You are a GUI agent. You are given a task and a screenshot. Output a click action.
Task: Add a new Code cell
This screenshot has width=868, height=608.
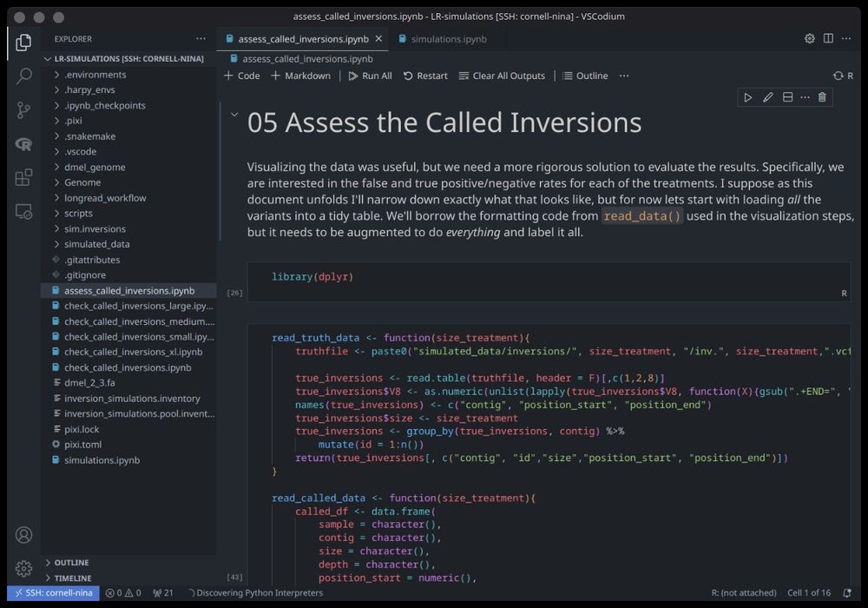[x=242, y=76]
